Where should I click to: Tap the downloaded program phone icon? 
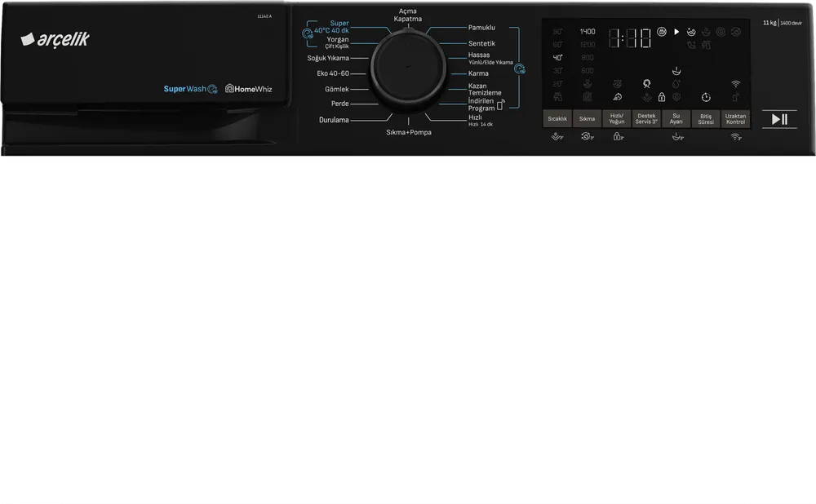pos(500,104)
